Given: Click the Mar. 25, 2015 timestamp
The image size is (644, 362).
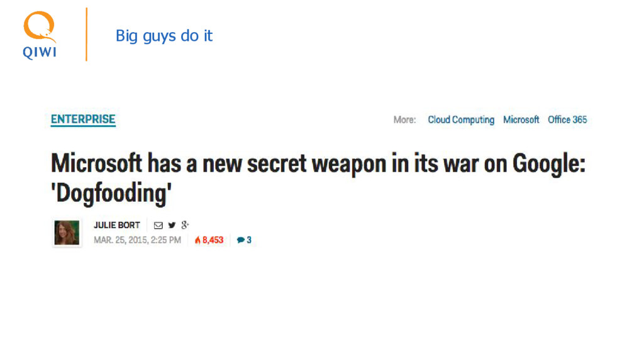Looking at the screenshot, I should [x=137, y=240].
